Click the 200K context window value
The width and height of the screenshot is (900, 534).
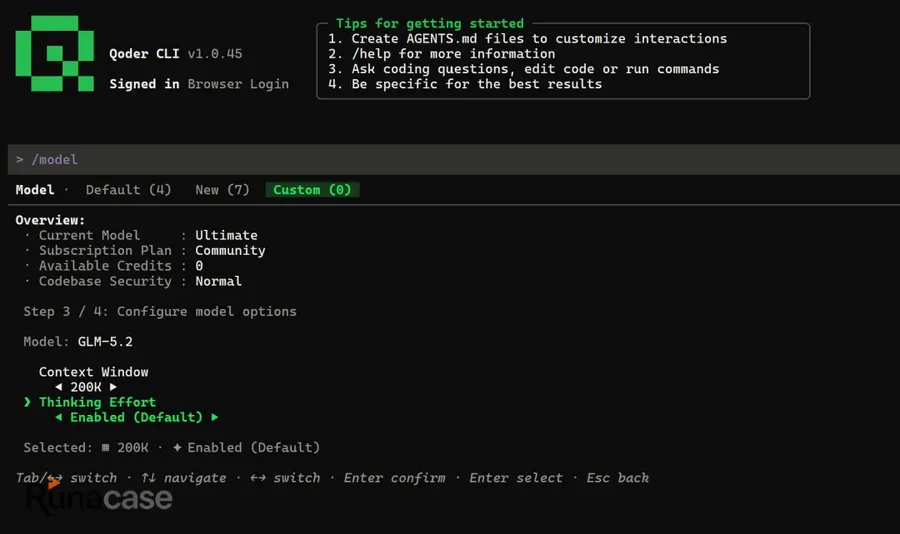coord(86,387)
